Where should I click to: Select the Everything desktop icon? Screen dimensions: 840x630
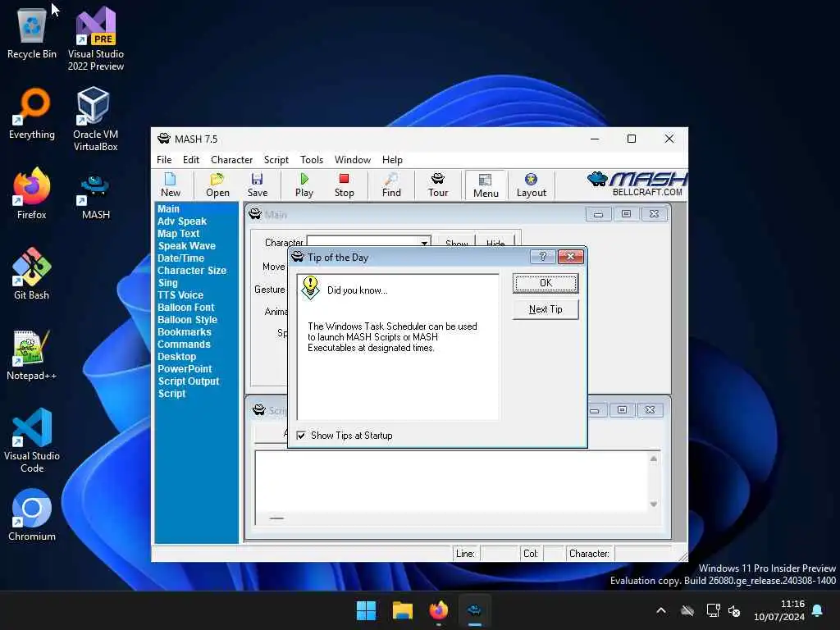[32, 113]
